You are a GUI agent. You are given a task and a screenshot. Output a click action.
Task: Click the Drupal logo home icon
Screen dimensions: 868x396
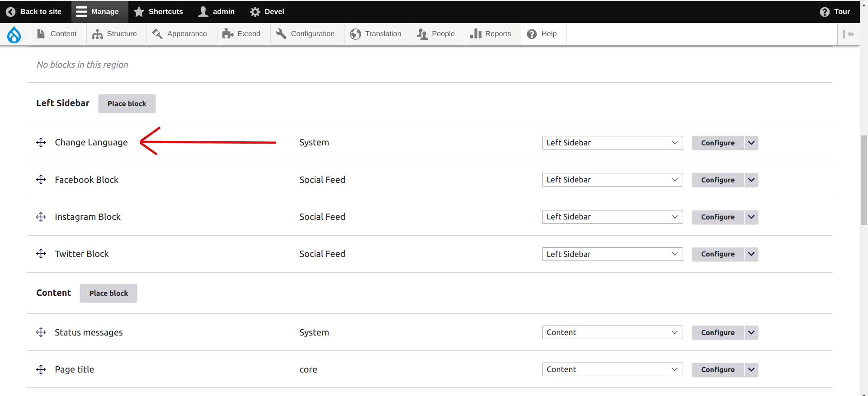click(14, 34)
